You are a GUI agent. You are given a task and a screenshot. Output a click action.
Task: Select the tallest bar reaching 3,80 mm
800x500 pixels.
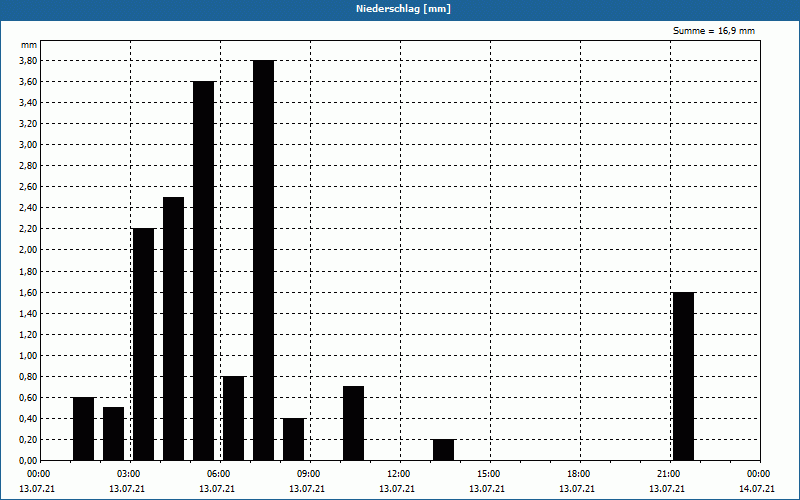263,260
